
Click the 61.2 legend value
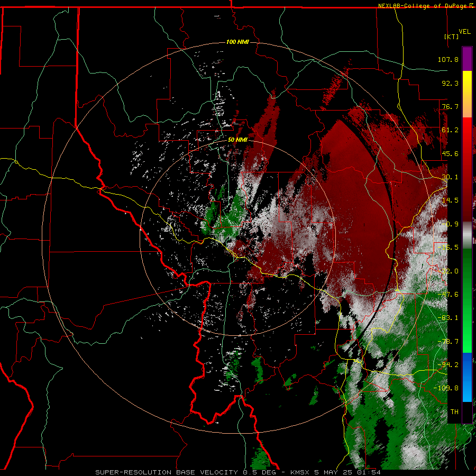pyautogui.click(x=450, y=130)
